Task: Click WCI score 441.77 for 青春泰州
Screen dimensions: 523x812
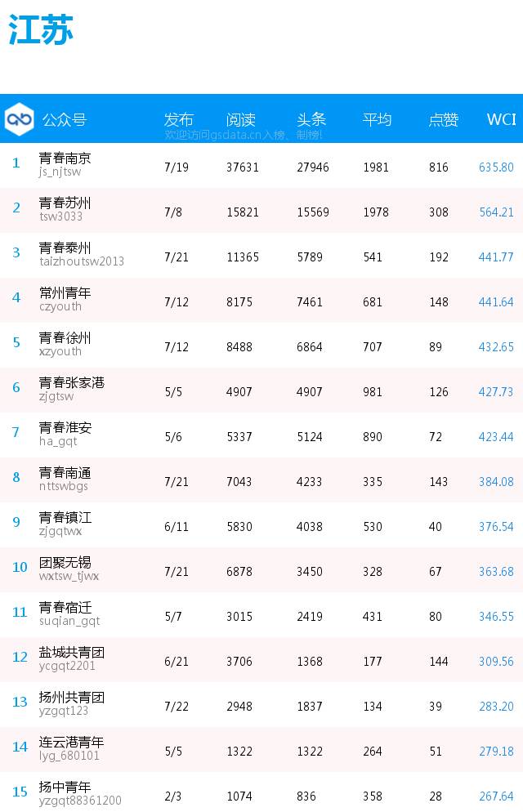Action: (496, 257)
